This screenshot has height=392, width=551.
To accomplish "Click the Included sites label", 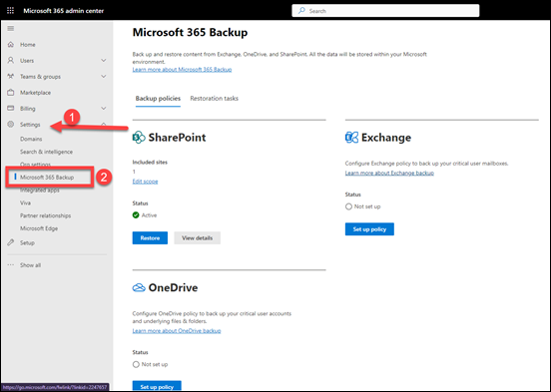I will click(x=150, y=162).
